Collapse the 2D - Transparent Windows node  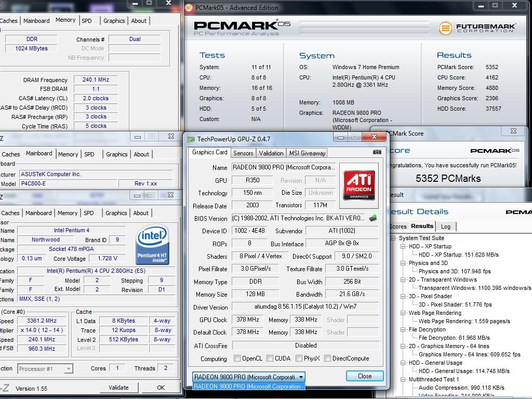point(403,280)
